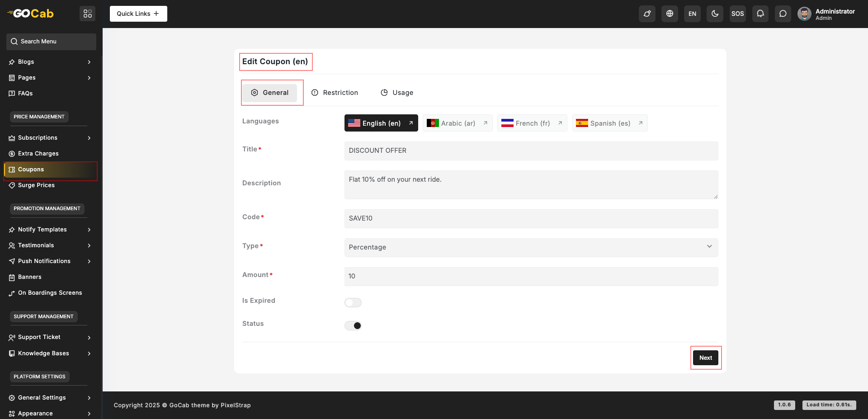The width and height of the screenshot is (868, 419).
Task: Click the Administrator profile avatar
Action: pos(804,14)
